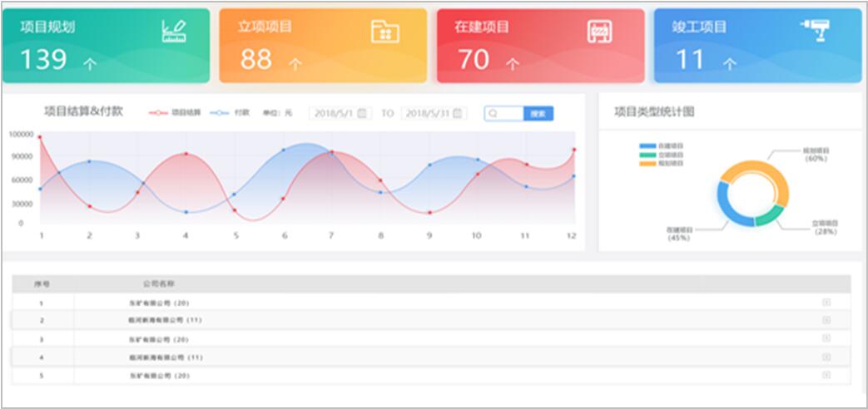Click the up arrow beside 139
The height and width of the screenshot is (409, 868).
(x=90, y=63)
